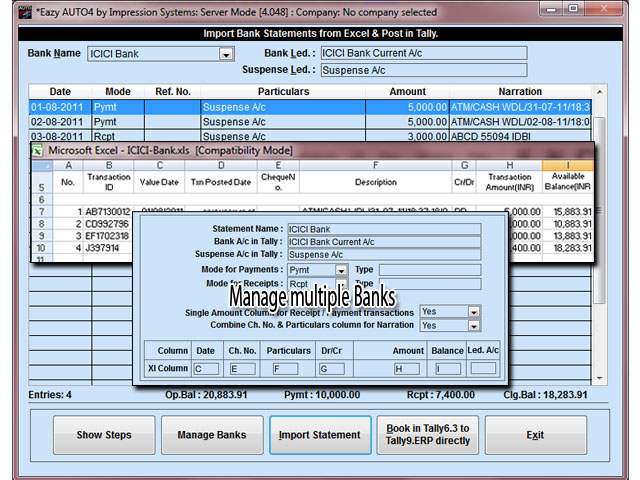Click the Manage Banks button
The height and width of the screenshot is (480, 640).
pyautogui.click(x=212, y=435)
